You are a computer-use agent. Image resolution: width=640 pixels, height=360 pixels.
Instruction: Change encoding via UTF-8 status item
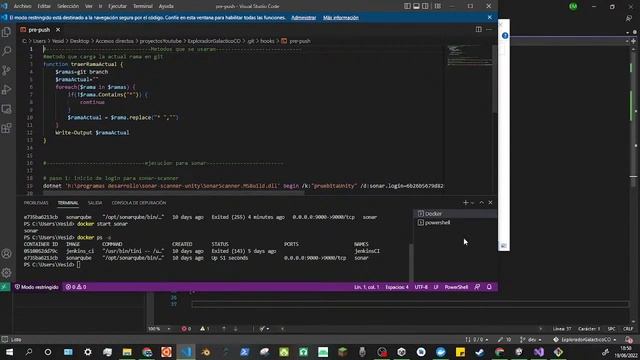click(x=421, y=287)
